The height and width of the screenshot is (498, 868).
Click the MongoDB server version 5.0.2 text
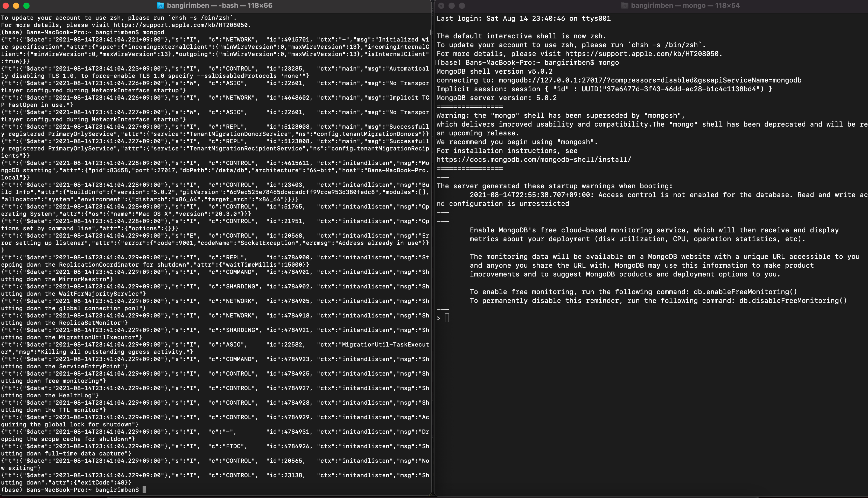(x=496, y=98)
